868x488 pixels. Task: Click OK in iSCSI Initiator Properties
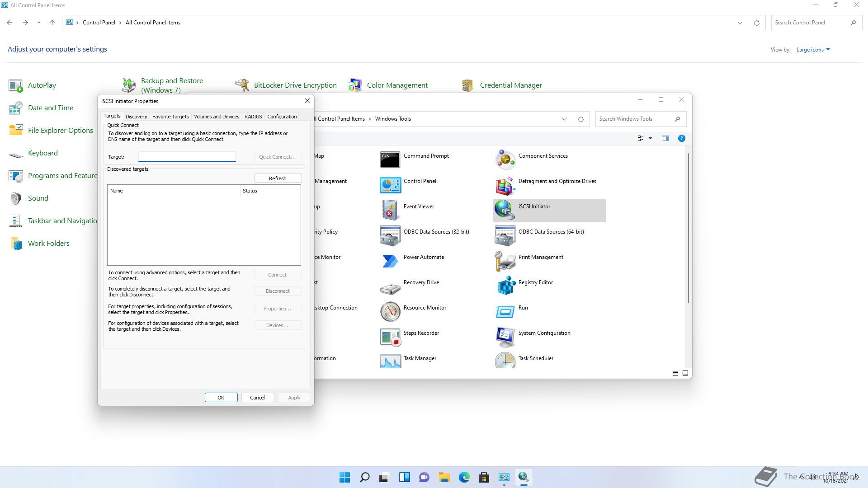pyautogui.click(x=221, y=398)
